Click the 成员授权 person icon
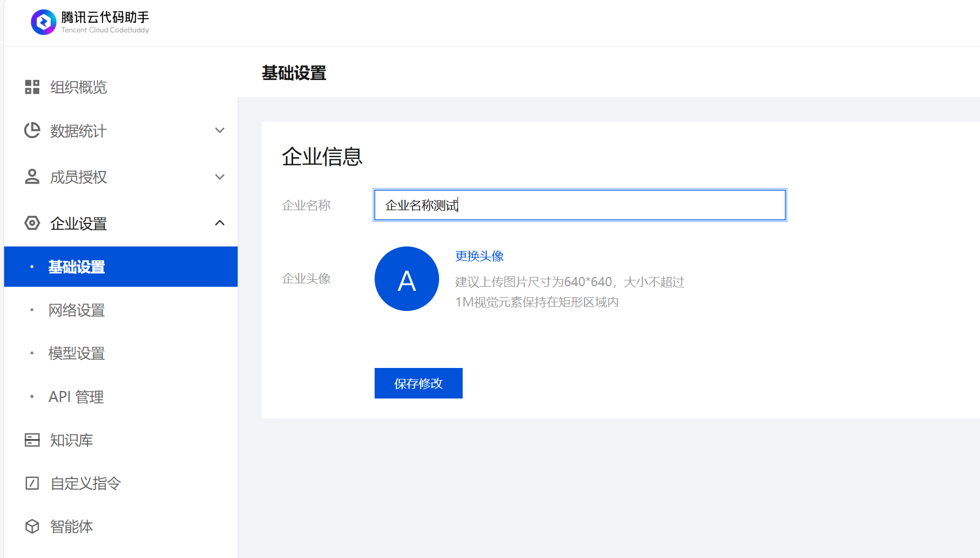This screenshot has width=980, height=558. pos(32,177)
